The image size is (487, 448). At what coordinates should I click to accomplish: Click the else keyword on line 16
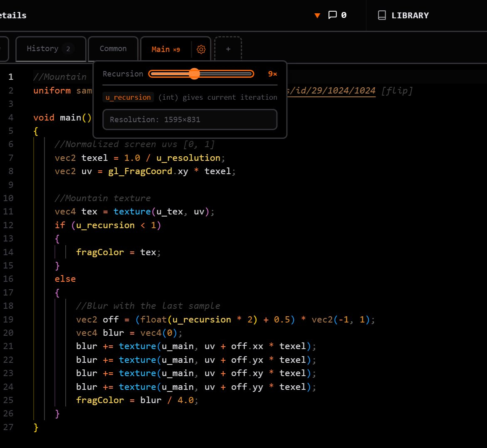click(x=65, y=279)
